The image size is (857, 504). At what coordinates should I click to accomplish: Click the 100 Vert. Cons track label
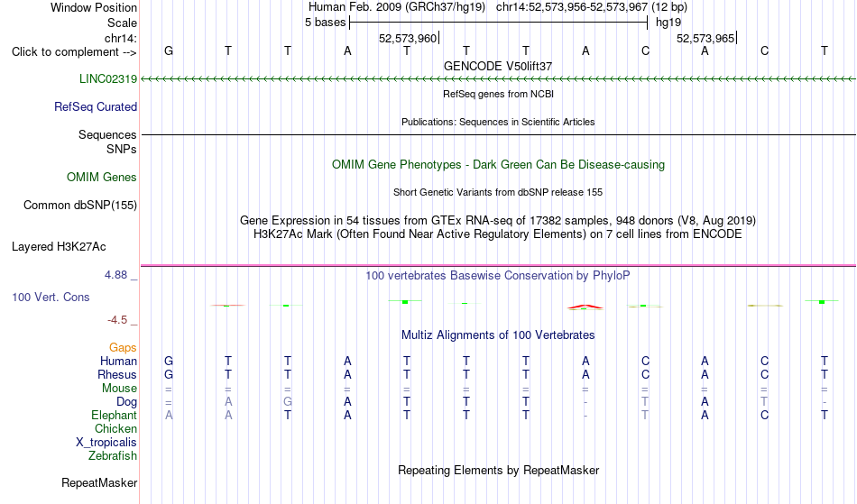tap(51, 297)
